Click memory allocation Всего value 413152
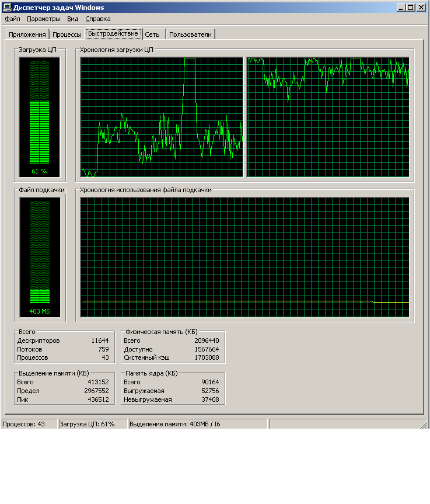Image resolution: width=430 pixels, height=504 pixels. point(98,382)
